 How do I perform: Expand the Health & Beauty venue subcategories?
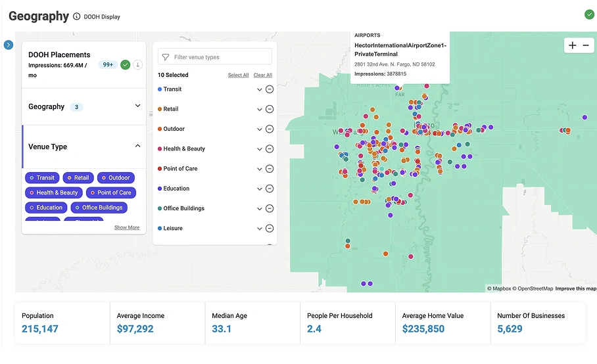pyautogui.click(x=260, y=149)
